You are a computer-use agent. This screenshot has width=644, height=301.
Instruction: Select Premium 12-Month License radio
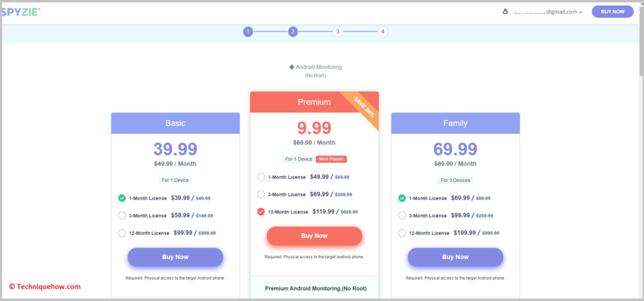261,212
